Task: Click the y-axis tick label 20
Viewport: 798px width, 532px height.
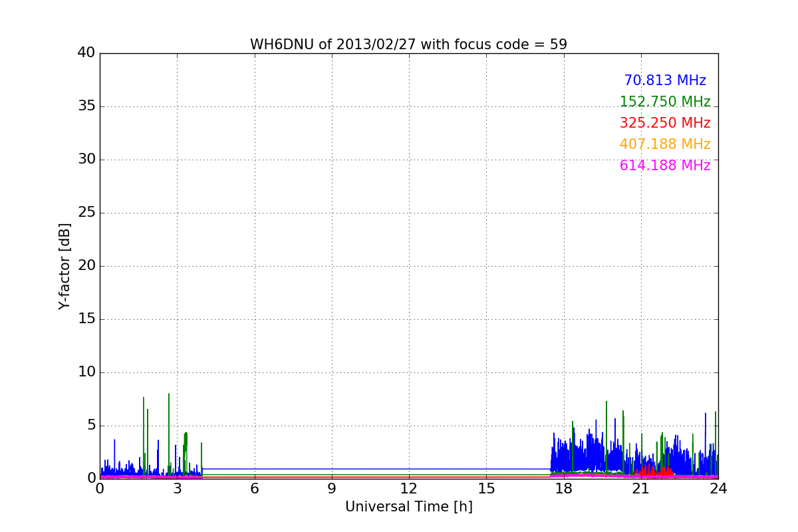Action: 86,266
